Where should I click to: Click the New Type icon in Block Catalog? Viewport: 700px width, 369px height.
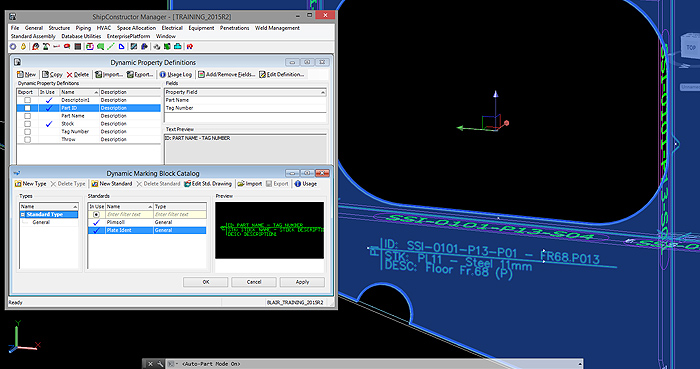(18, 184)
